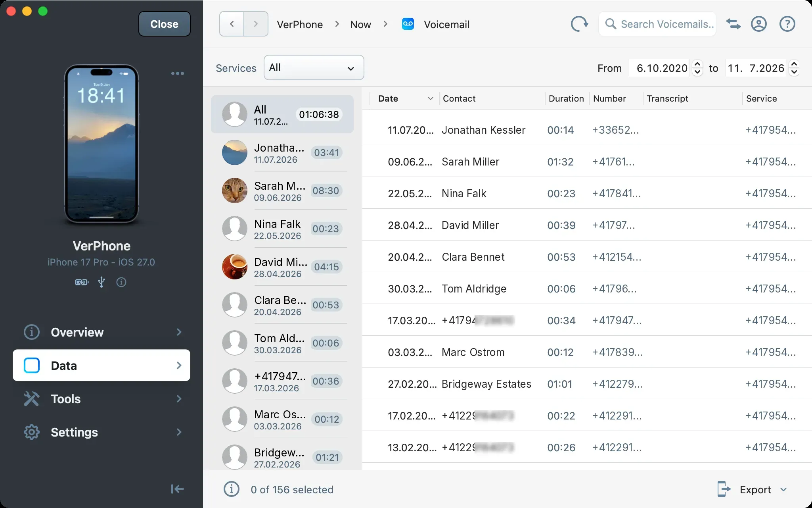812x508 pixels.
Task: Click the Close button
Action: 164,24
